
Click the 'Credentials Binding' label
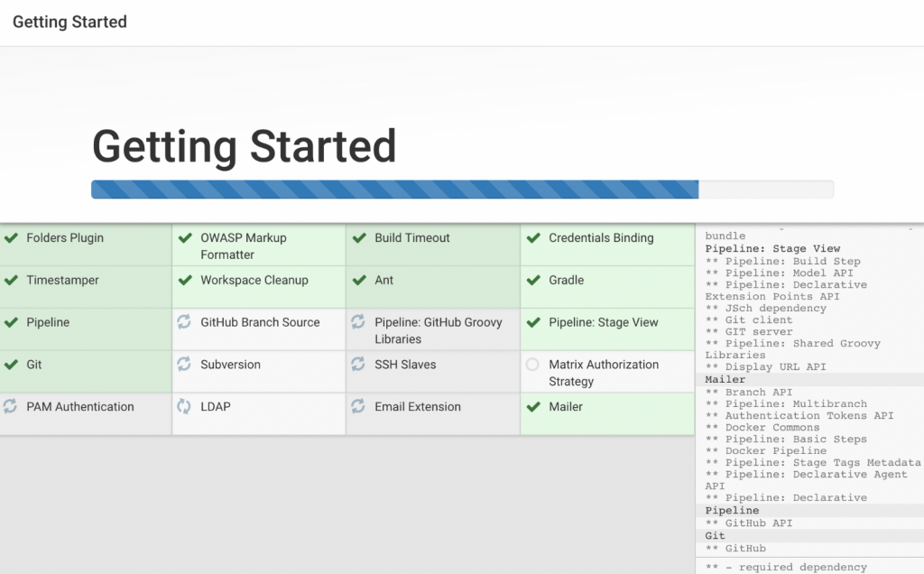(x=601, y=238)
